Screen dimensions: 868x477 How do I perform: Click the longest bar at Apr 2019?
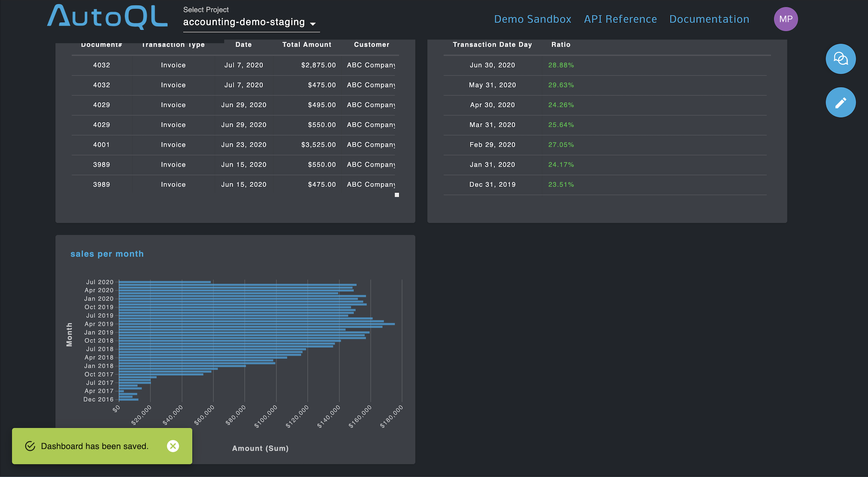coord(257,324)
